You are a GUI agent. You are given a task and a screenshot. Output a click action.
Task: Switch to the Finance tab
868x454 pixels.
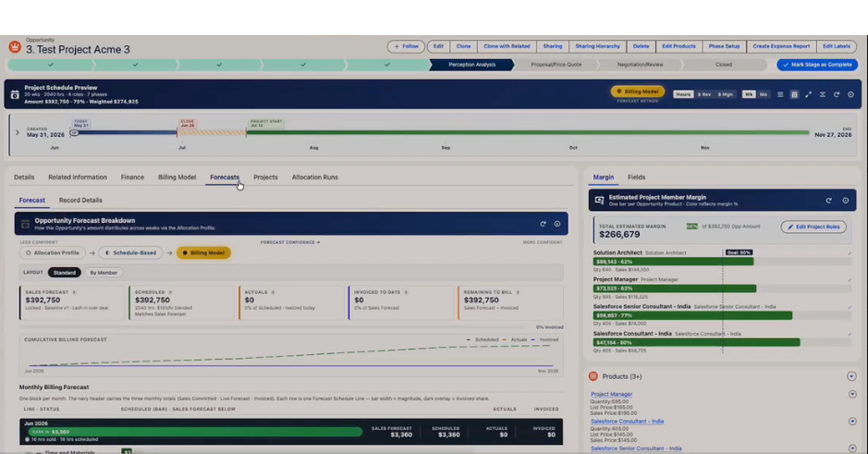pyautogui.click(x=132, y=178)
